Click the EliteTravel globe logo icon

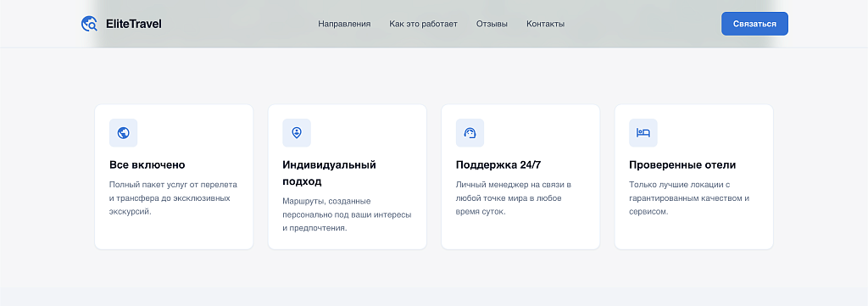89,24
